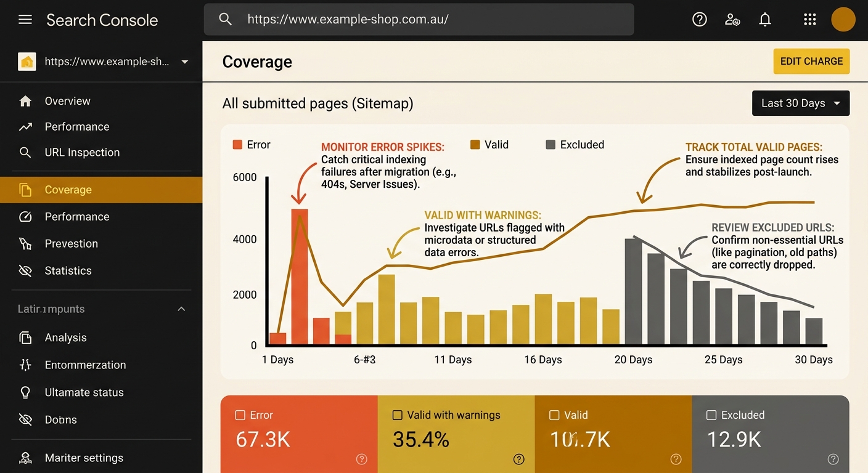Click the Search Console title
The width and height of the screenshot is (868, 473).
point(102,20)
